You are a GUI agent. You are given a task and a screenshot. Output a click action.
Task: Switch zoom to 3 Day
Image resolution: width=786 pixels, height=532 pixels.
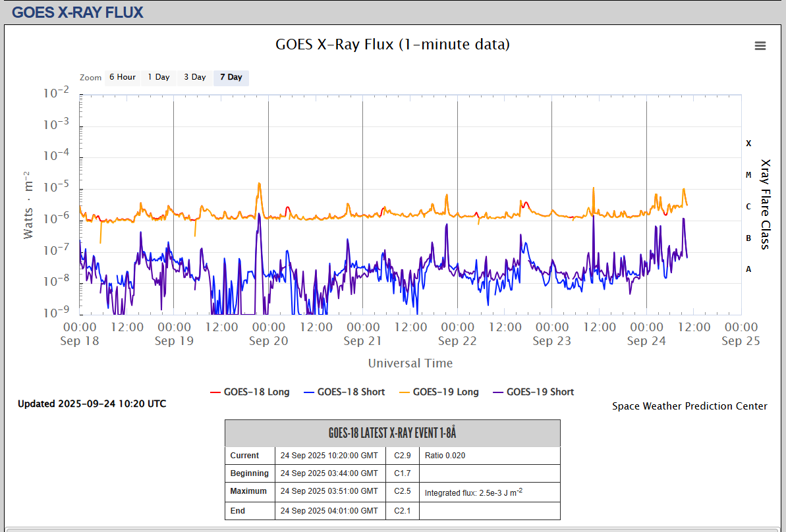point(194,78)
